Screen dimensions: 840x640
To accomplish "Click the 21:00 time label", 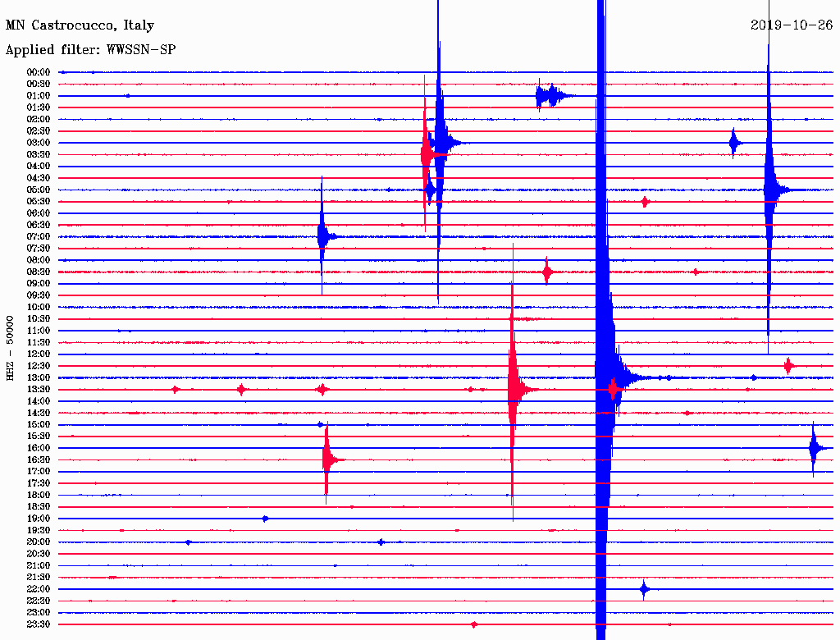I will click(x=39, y=565).
